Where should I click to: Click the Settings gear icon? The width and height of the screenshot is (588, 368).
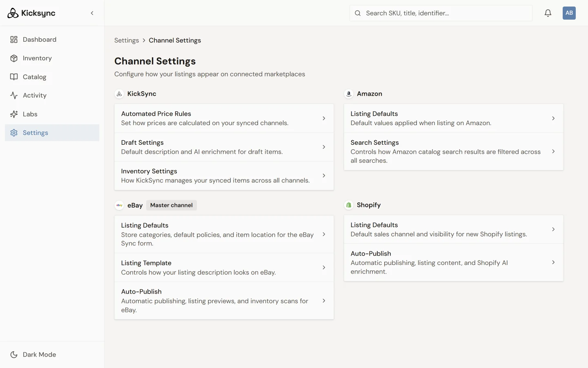coord(14,133)
